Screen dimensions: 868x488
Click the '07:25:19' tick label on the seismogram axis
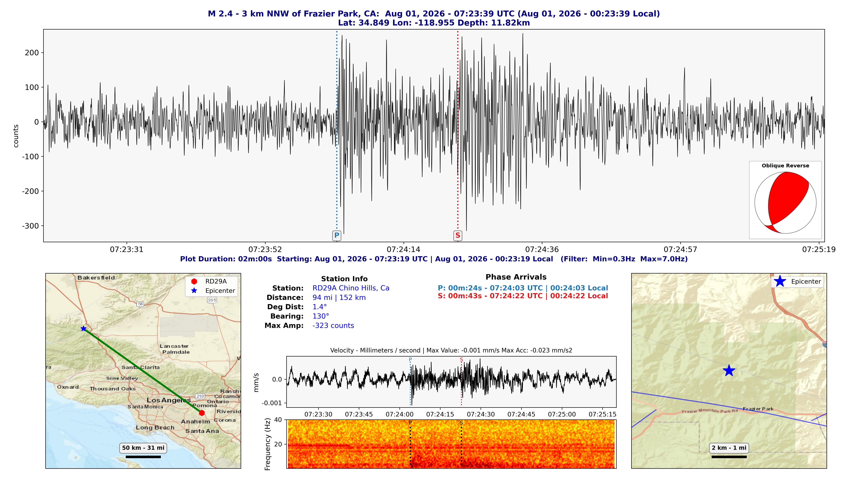point(819,250)
